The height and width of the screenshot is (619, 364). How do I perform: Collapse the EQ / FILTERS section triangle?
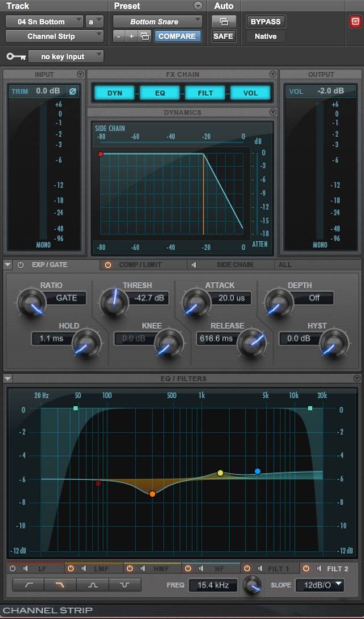pos(7,378)
